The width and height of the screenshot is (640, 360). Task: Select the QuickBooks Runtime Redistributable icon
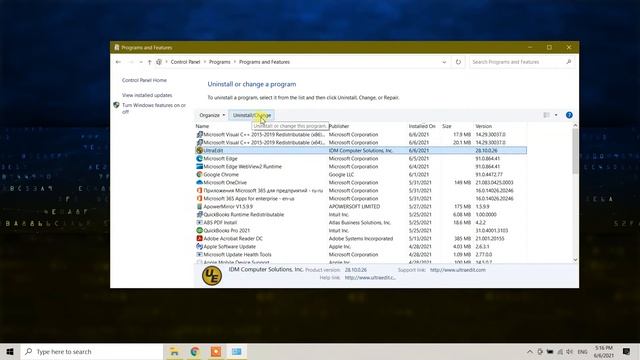pyautogui.click(x=199, y=214)
